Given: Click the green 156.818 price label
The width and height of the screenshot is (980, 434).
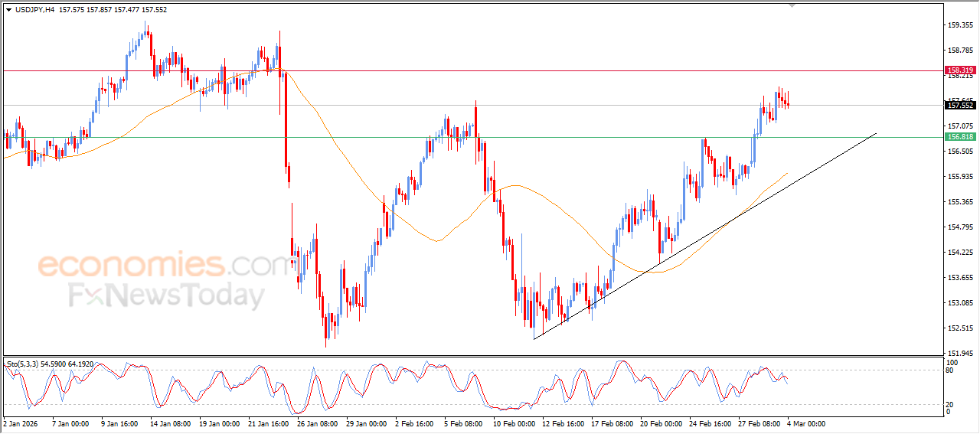Looking at the screenshot, I should (960, 137).
